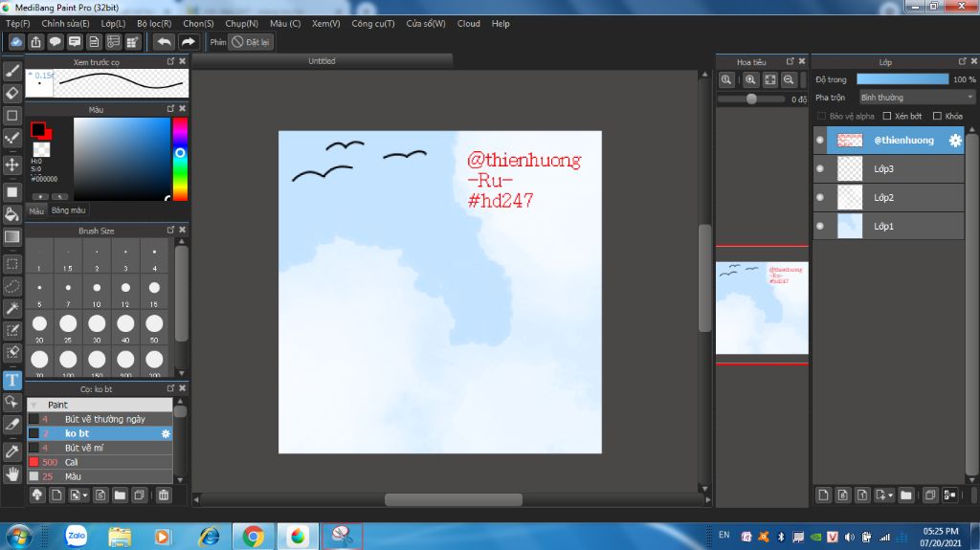Open settings gear of @thienhuong layer

[955, 141]
